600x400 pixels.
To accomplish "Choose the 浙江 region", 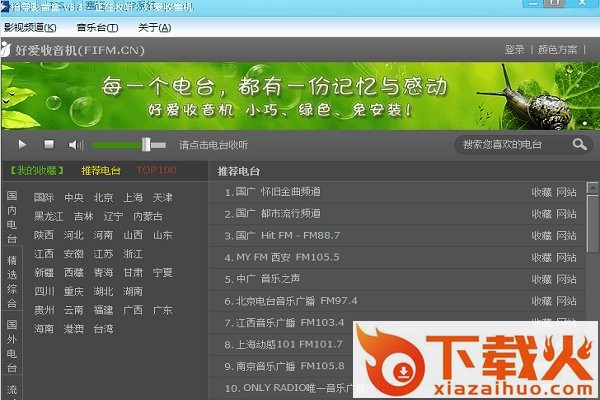I will [133, 254].
